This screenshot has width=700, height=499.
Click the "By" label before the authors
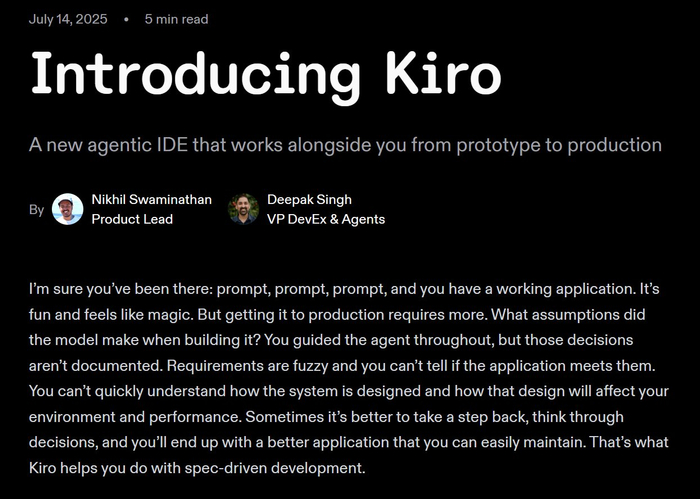[36, 210]
